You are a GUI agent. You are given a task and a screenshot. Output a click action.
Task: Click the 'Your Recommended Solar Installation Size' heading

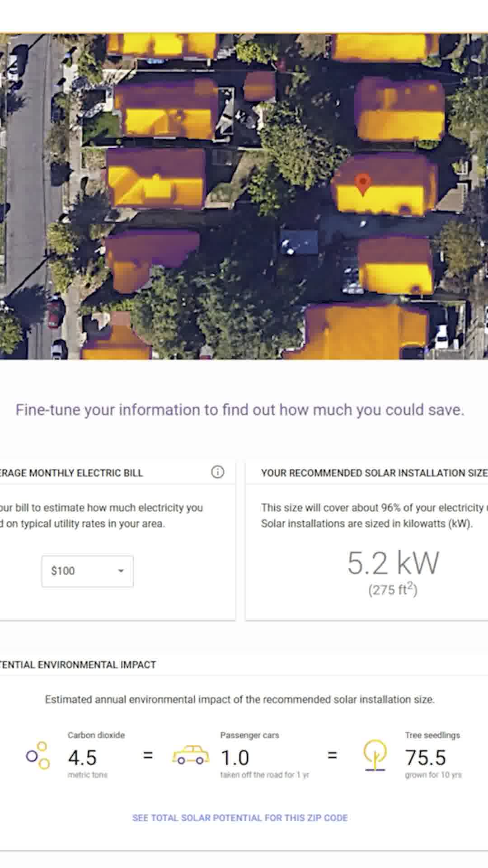(372, 473)
